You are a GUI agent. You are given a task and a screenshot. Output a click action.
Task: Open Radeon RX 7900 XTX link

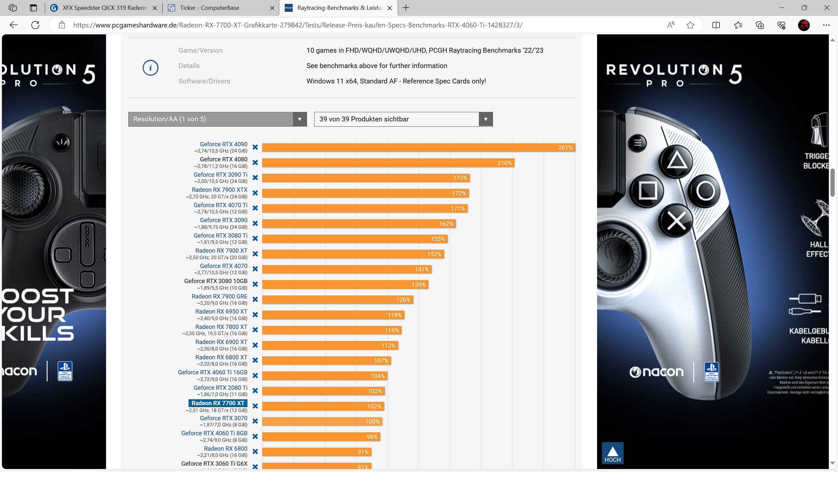pos(219,190)
